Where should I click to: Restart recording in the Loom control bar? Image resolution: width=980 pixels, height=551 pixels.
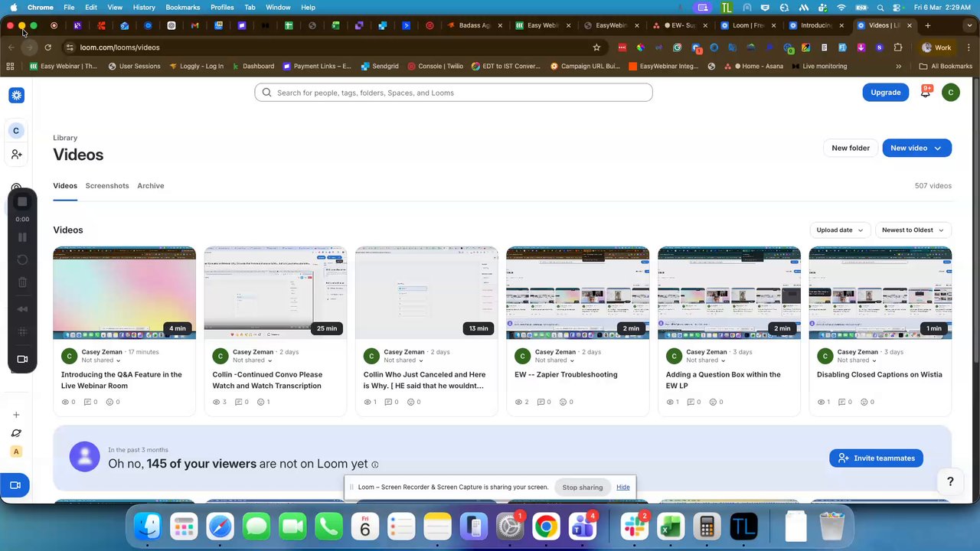click(x=22, y=260)
